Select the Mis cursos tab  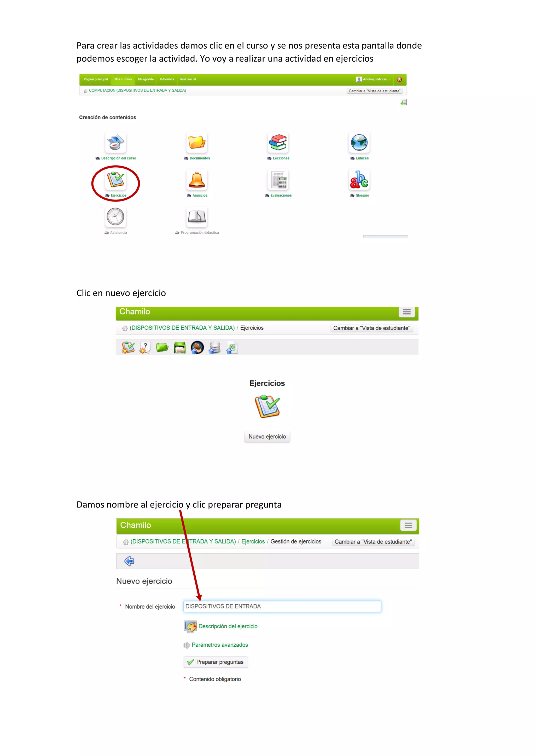coord(123,79)
